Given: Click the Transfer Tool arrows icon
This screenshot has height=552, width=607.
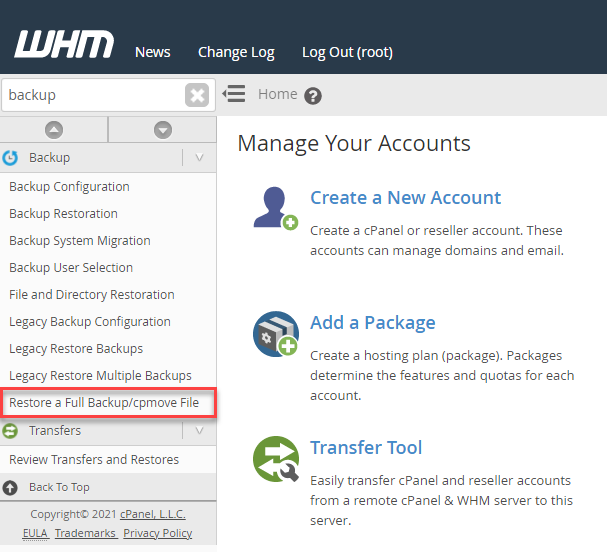Looking at the screenshot, I should pos(276,459).
